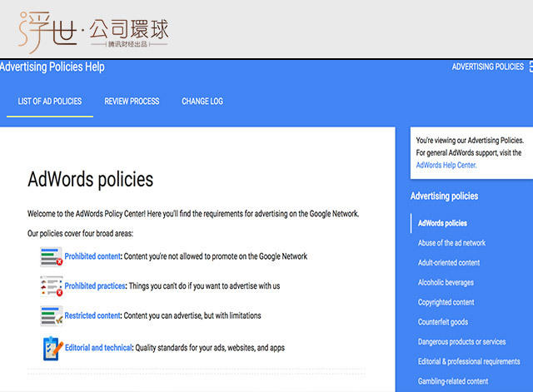Open the Prohibited content link
Screen dimensions: 533x392
point(93,256)
